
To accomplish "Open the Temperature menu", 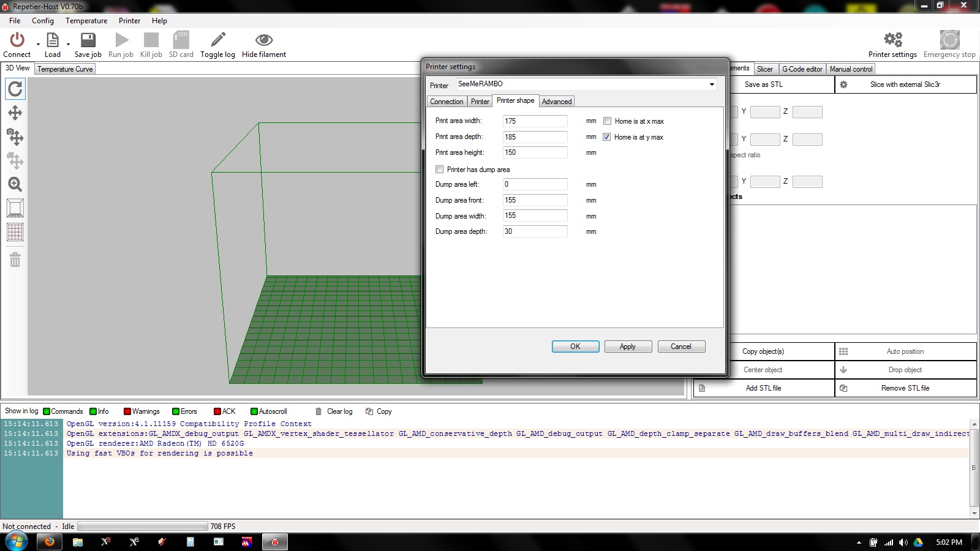I will click(x=86, y=21).
